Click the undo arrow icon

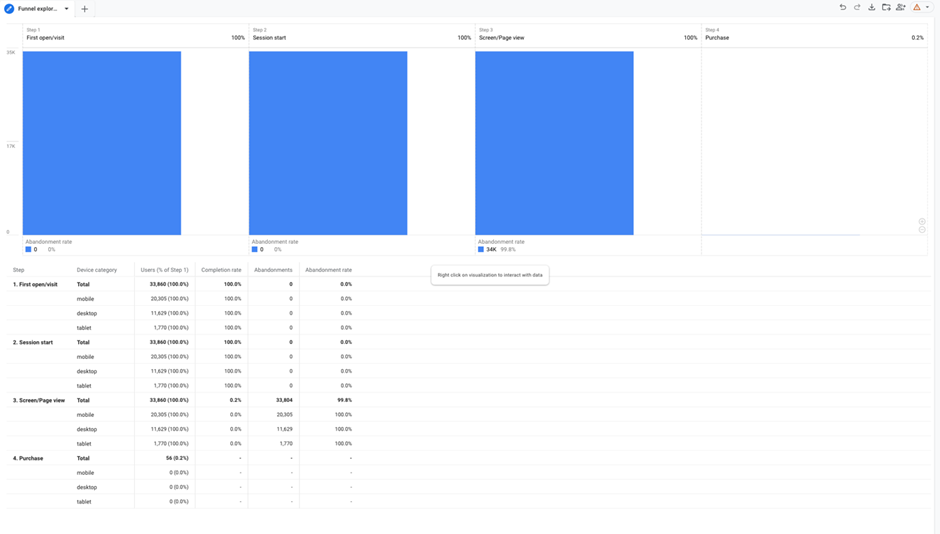[x=843, y=8]
